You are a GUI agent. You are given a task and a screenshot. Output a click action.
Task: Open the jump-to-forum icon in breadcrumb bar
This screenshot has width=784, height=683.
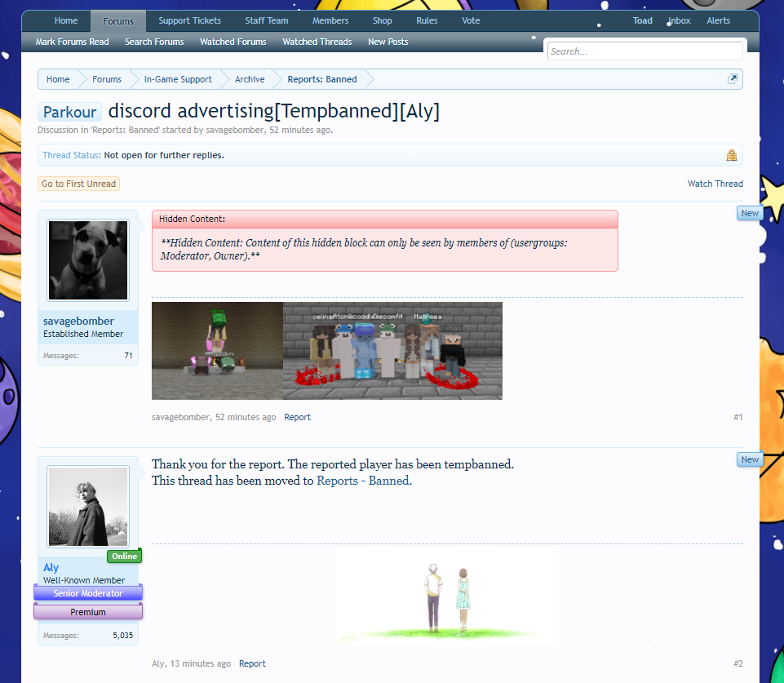pos(732,79)
